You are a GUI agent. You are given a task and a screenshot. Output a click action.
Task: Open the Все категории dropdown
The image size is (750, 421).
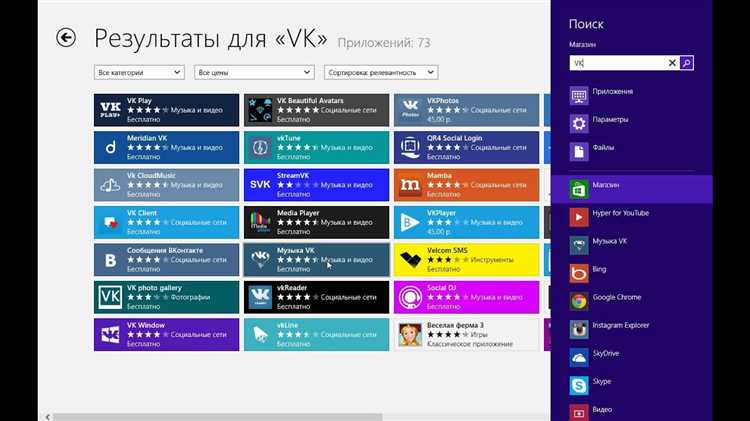pyautogui.click(x=139, y=72)
